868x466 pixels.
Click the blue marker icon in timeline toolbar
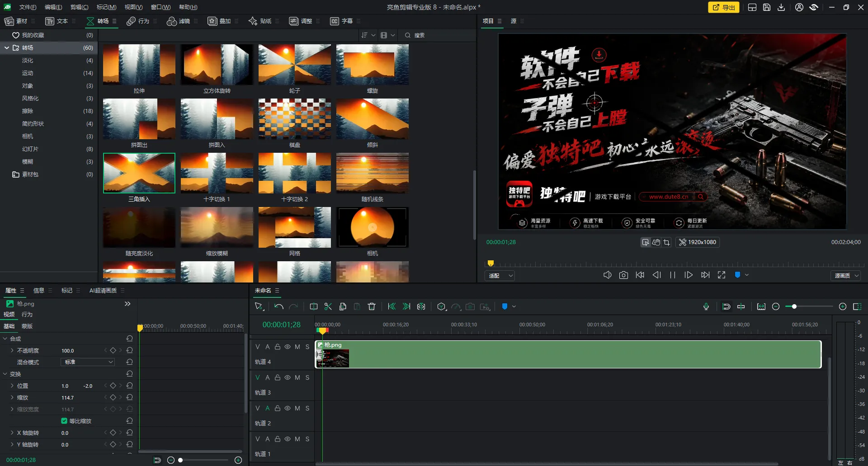[x=505, y=306]
